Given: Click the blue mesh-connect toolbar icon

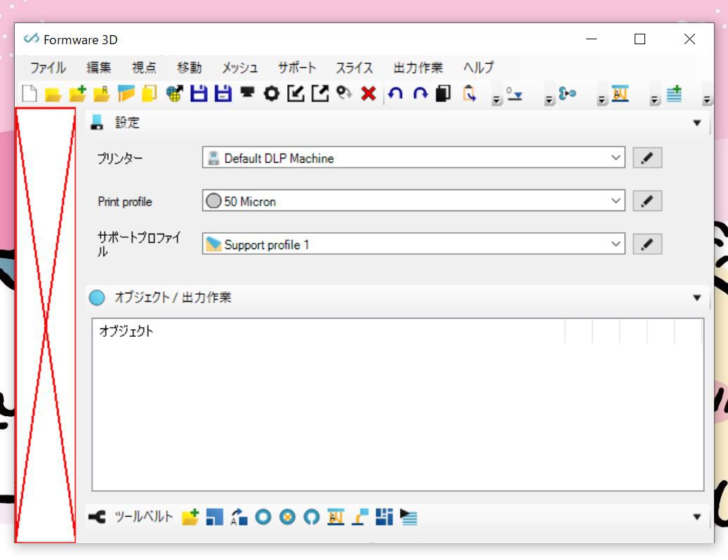Looking at the screenshot, I should [x=567, y=94].
